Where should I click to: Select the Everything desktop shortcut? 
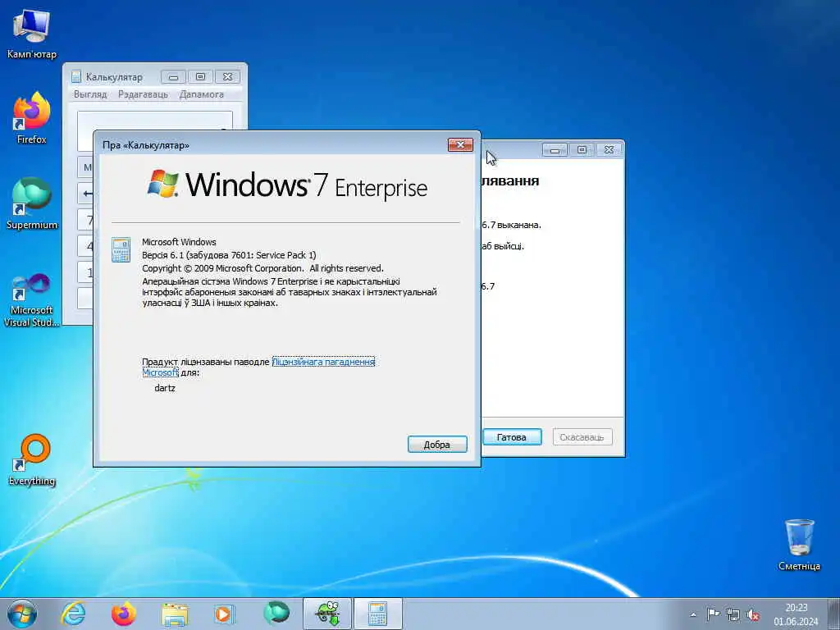pos(32,459)
